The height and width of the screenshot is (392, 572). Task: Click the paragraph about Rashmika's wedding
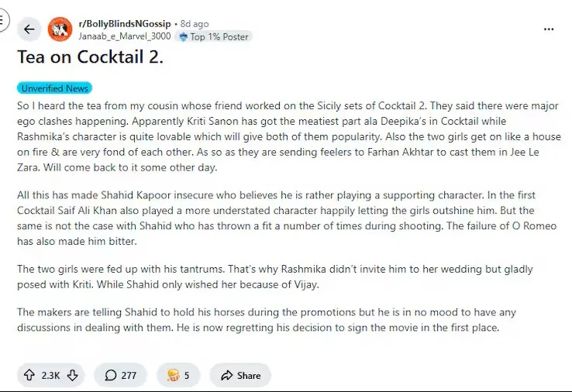[x=285, y=276]
